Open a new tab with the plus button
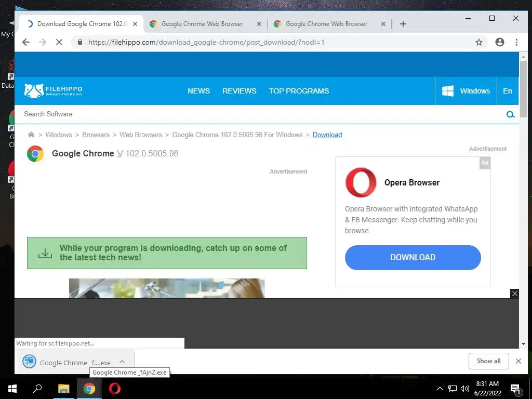The image size is (532, 399). coord(403,24)
